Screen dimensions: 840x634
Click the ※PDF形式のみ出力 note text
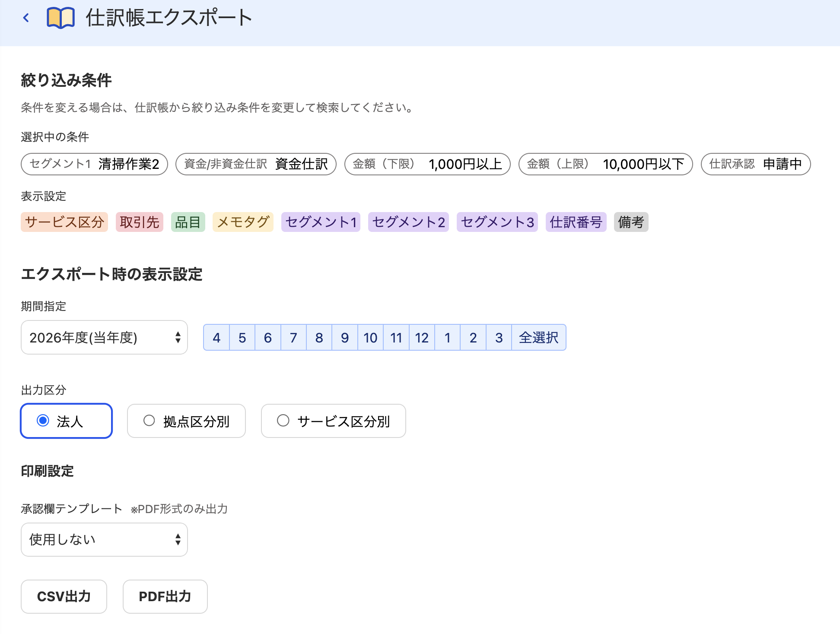point(179,509)
